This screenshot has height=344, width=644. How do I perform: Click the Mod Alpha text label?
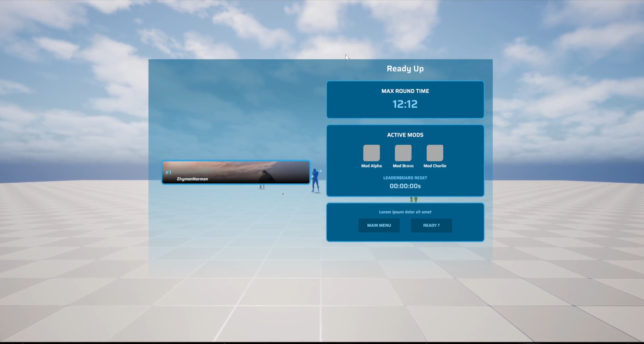[371, 166]
